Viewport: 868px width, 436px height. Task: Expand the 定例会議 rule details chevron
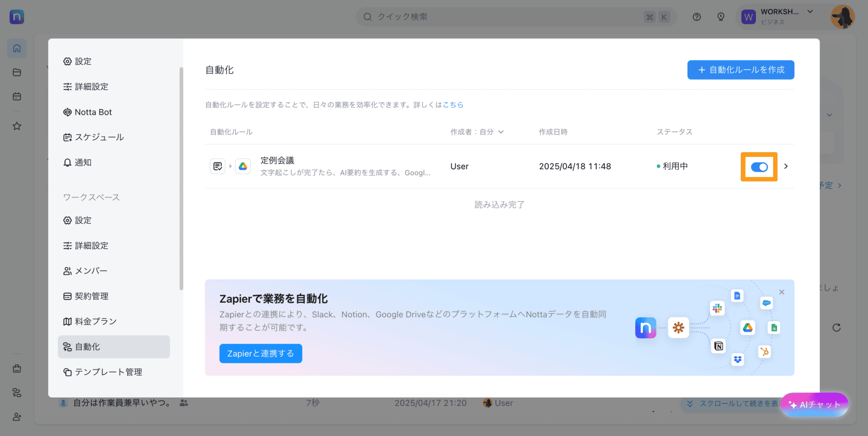click(786, 166)
